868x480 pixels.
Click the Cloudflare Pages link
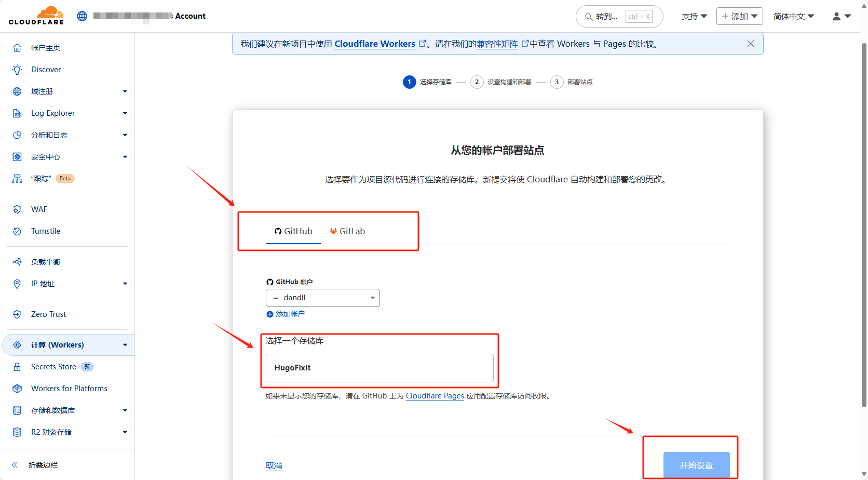coord(435,396)
